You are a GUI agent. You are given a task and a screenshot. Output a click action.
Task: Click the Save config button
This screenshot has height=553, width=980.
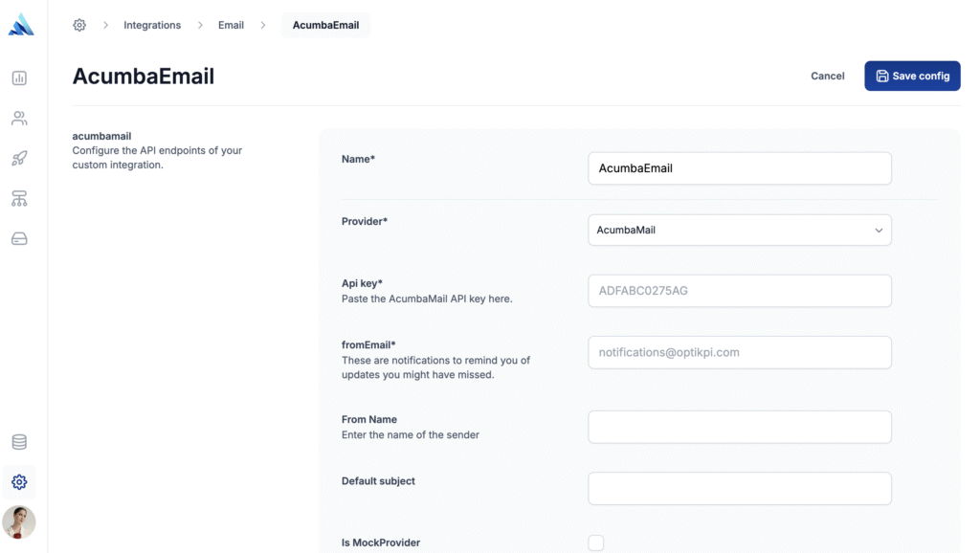pos(912,76)
